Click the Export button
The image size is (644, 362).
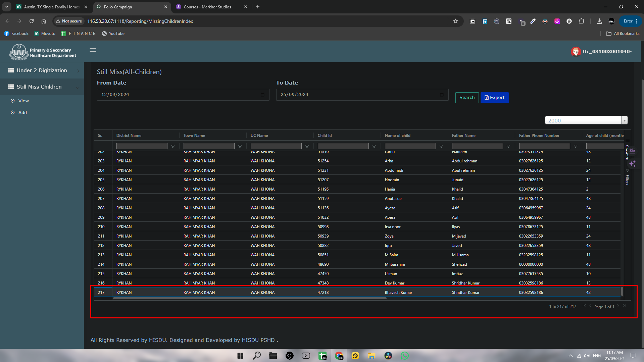tap(494, 98)
